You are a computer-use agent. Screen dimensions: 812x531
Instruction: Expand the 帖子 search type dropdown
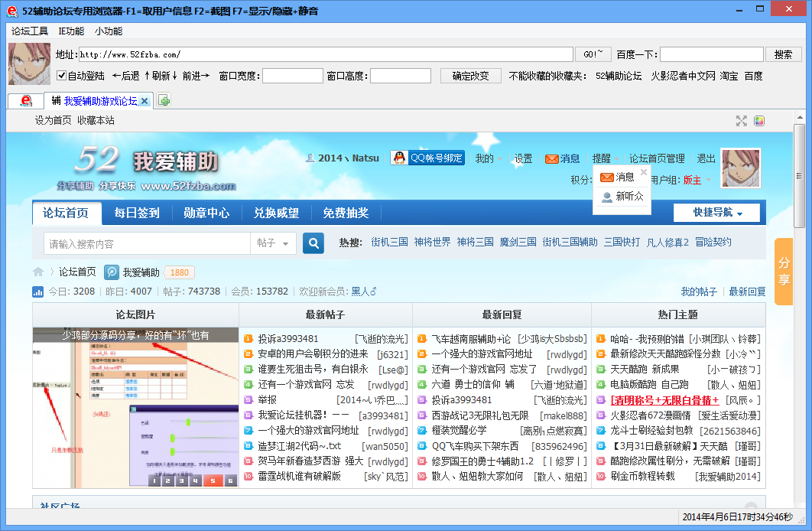point(273,243)
